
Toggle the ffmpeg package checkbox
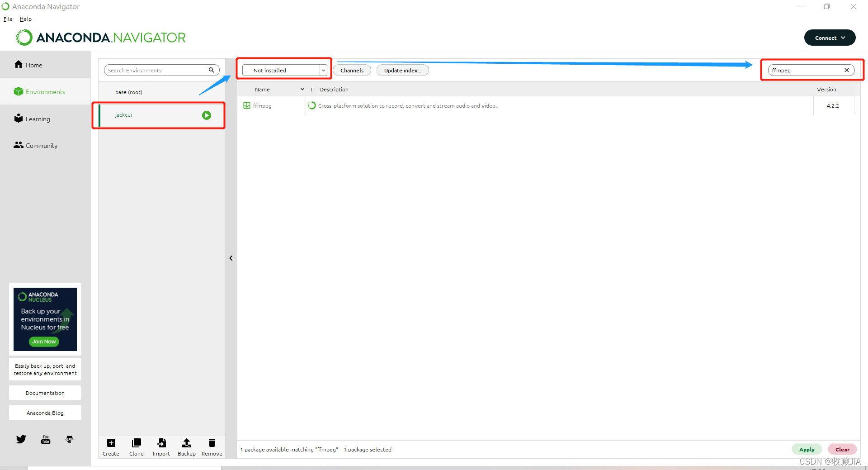tap(247, 105)
